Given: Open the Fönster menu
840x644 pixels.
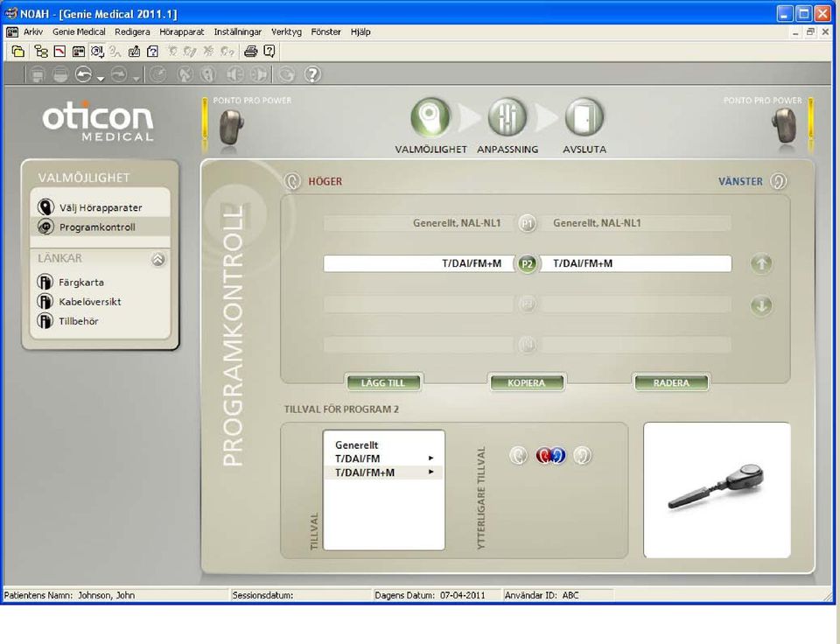Looking at the screenshot, I should click(325, 32).
